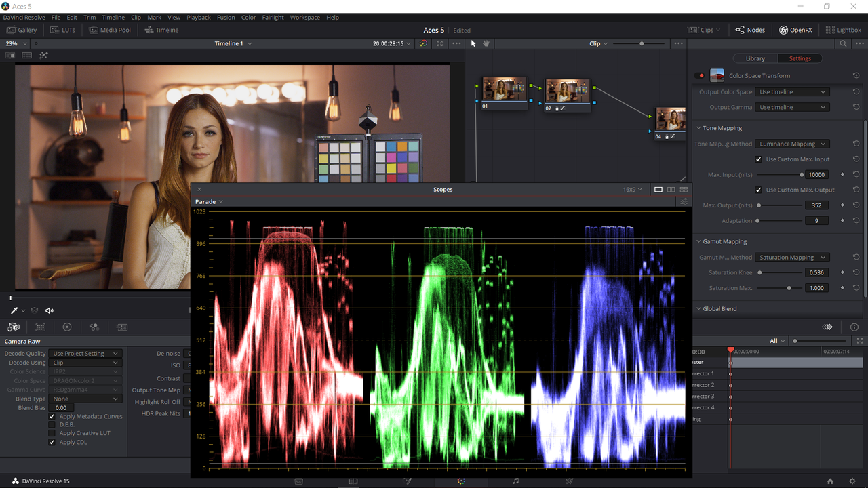Show the OpenFX panel
Viewport: 868px width, 488px height.
(795, 30)
